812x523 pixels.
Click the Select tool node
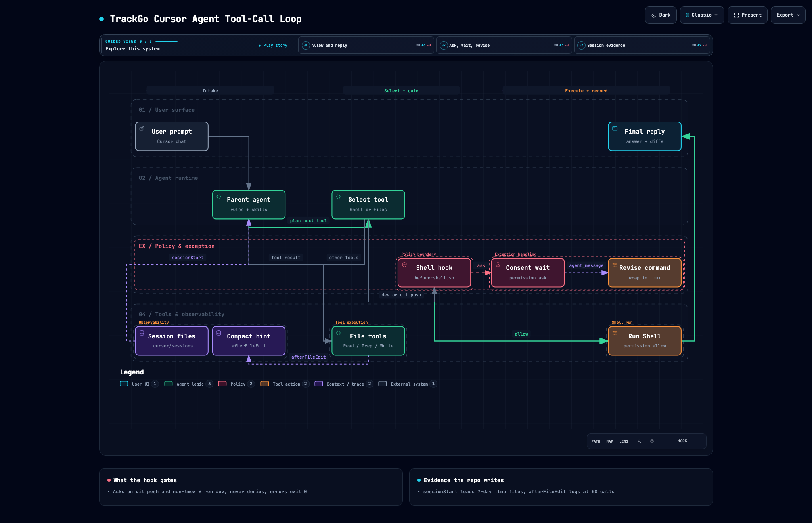point(368,204)
